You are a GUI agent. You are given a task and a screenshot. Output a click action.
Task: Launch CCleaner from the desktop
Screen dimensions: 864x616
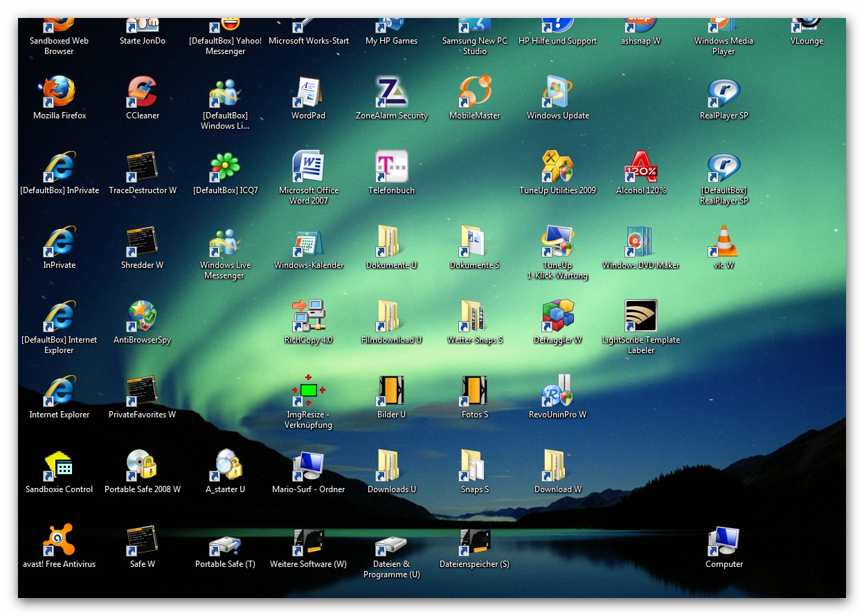(143, 93)
